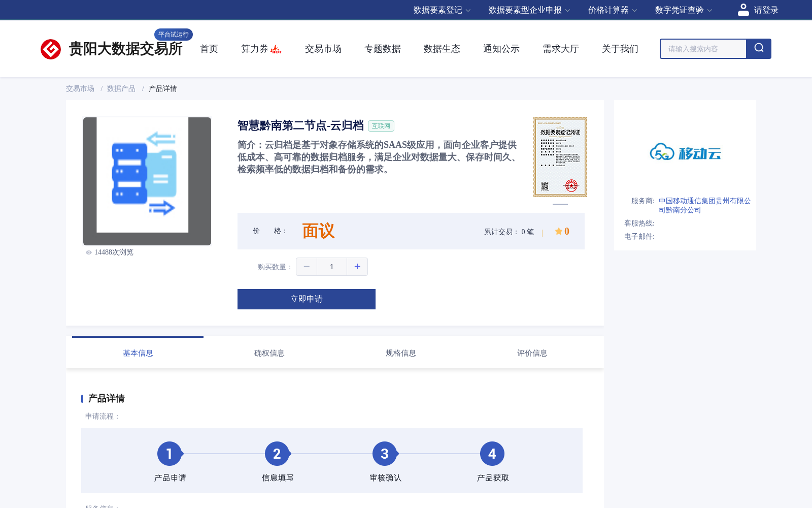Open the 交易市场 nav item
Viewport: 812px width, 508px height.
tap(323, 49)
